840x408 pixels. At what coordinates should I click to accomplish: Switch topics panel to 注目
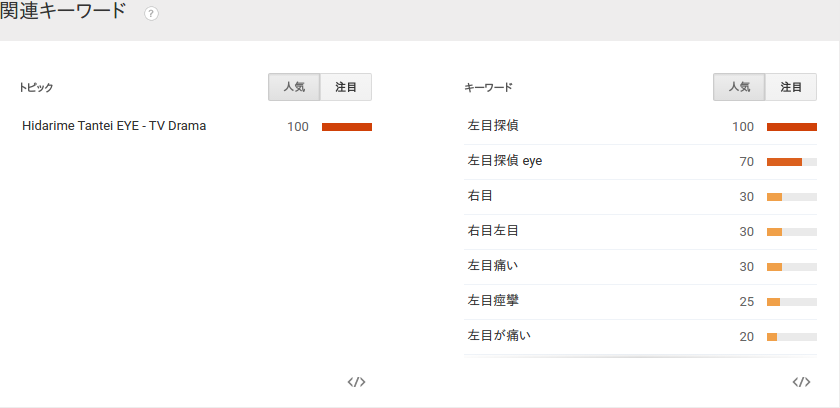[x=346, y=87]
